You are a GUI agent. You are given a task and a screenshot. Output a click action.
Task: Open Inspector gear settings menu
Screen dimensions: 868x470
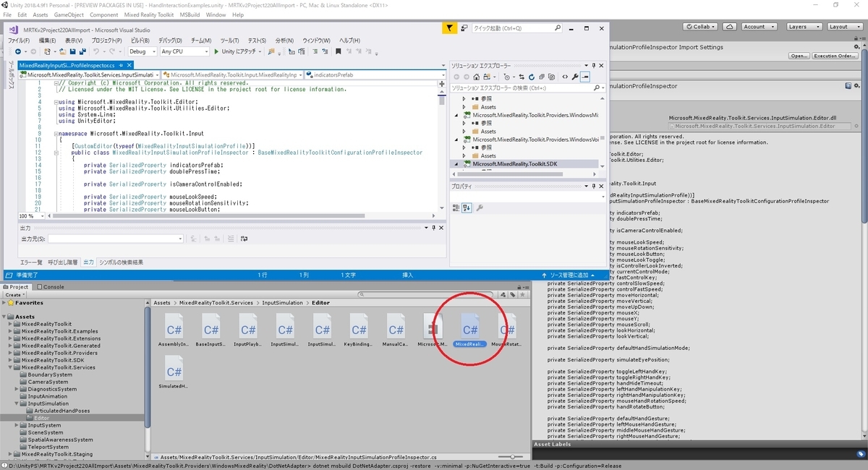pyautogui.click(x=856, y=47)
